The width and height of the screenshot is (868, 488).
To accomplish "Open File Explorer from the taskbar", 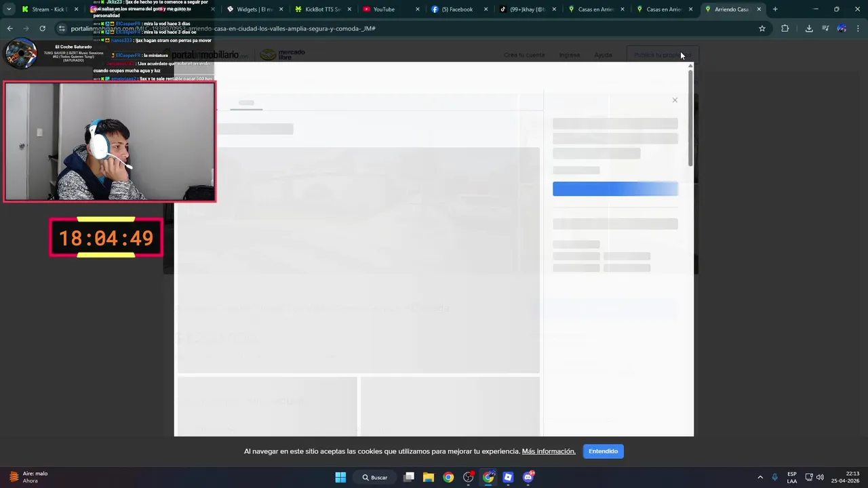I will [429, 477].
